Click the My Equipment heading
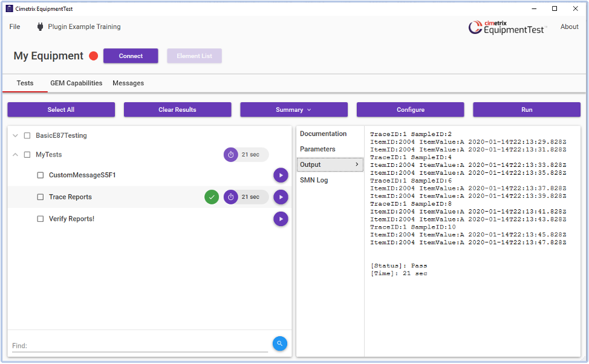Viewport: 589px width, 364px height. tap(48, 56)
